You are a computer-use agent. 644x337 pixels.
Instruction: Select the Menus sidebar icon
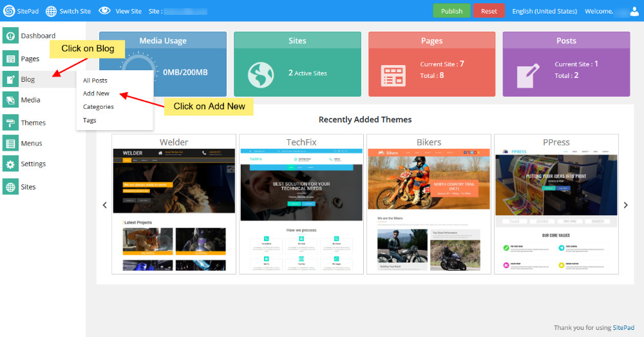pyautogui.click(x=10, y=143)
